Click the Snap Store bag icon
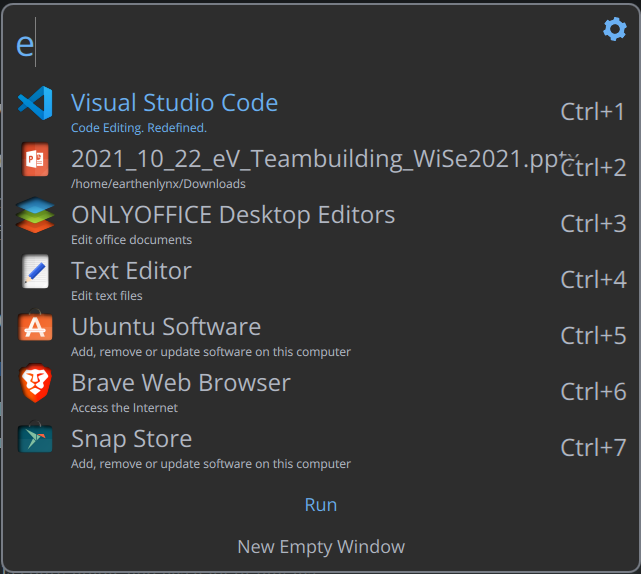Screen dimensions: 641x574 [x=35, y=437]
